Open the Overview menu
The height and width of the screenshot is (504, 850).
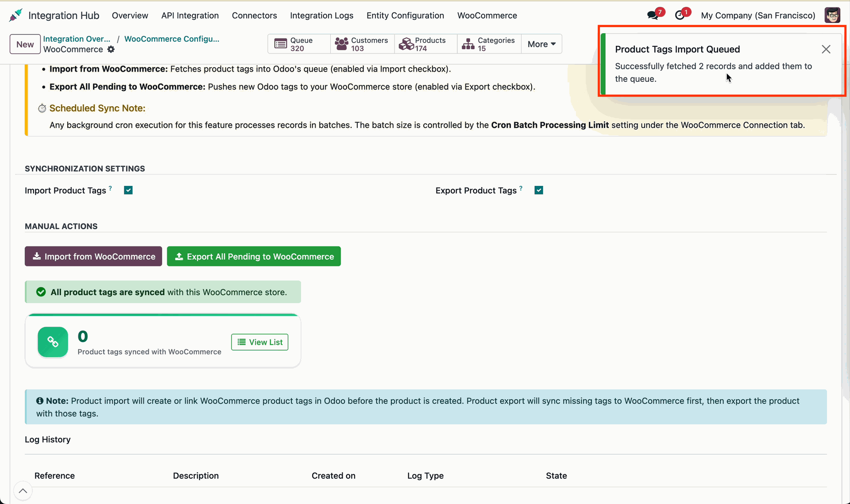(130, 15)
